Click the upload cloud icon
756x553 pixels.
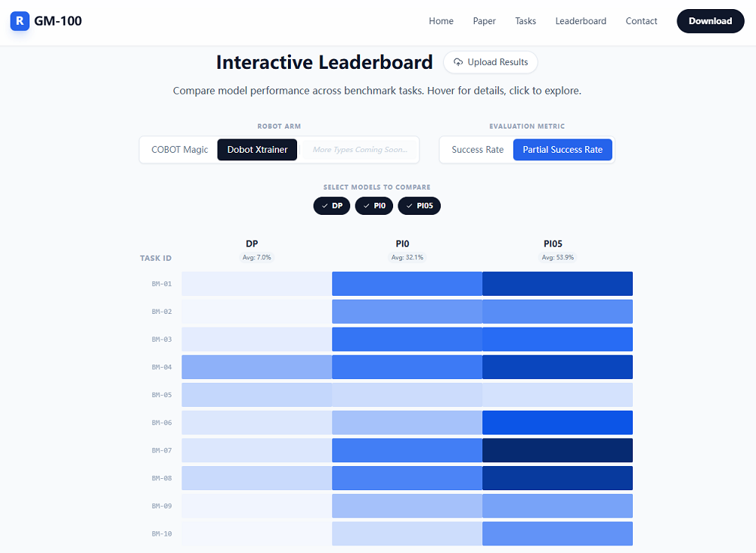[458, 63]
